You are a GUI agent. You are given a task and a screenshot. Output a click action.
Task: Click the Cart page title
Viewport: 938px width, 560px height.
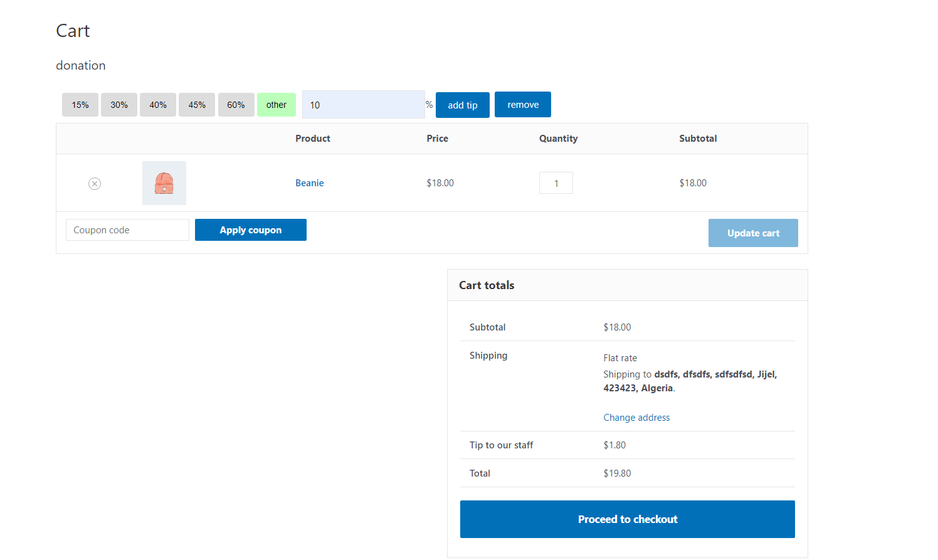[x=72, y=30]
